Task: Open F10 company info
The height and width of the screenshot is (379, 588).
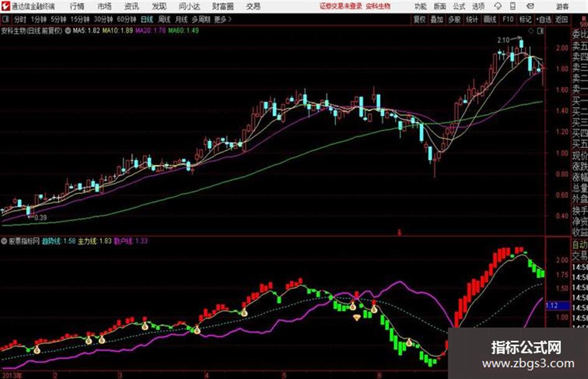Action: (x=508, y=19)
